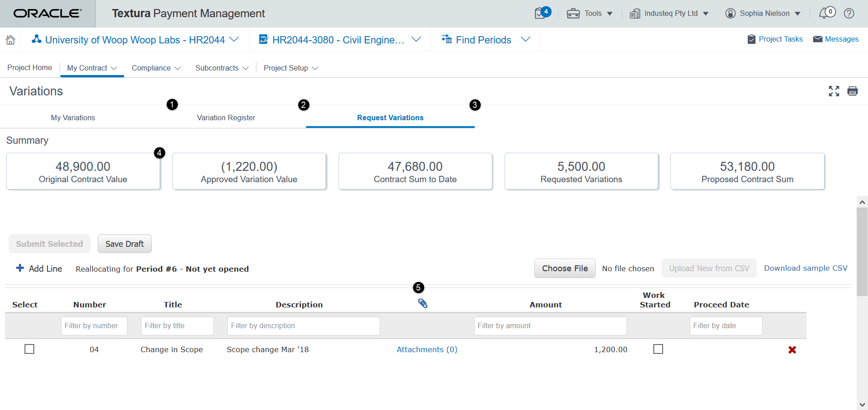868x410 pixels.
Task: Check the Work Started box for variation 04
Action: [658, 349]
